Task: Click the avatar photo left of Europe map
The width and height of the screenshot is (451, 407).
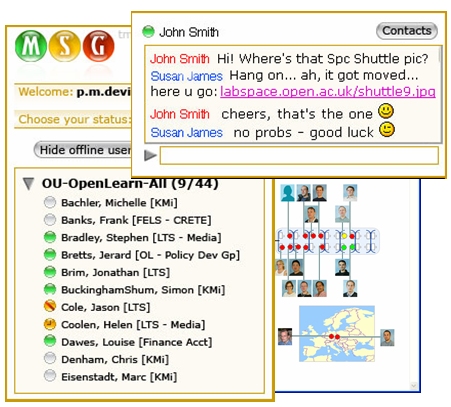Action: pos(285,337)
